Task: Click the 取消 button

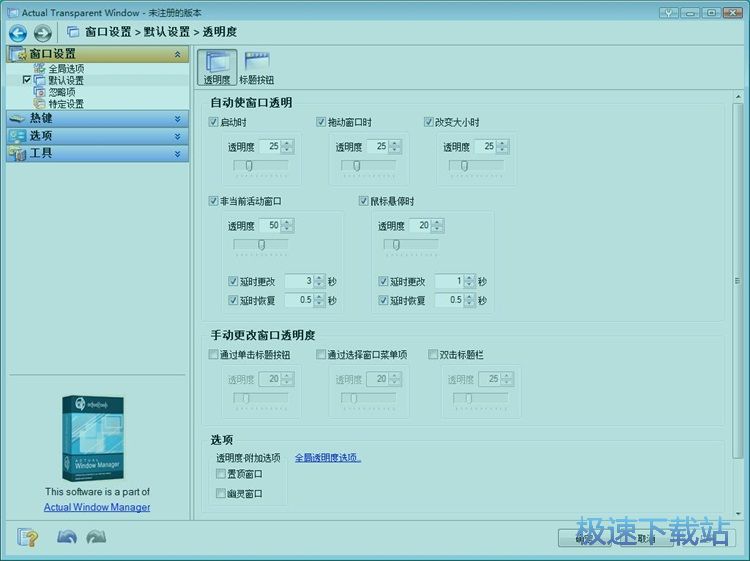Action: click(x=646, y=538)
